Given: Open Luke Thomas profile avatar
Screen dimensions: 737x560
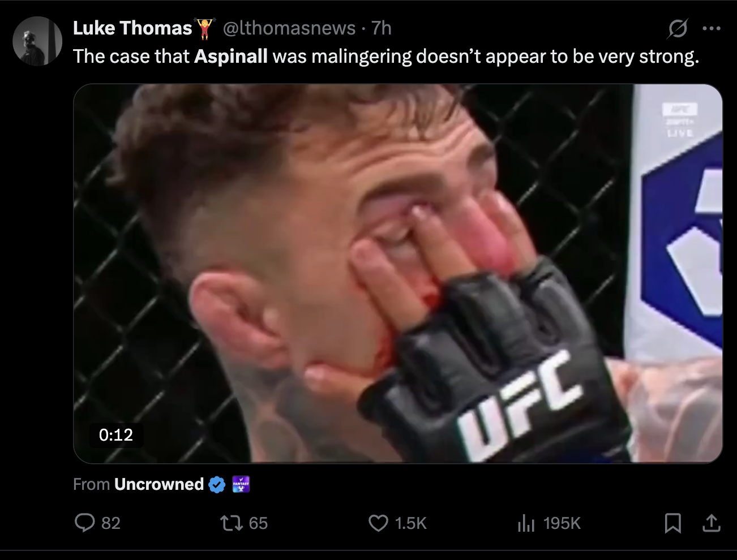Looking at the screenshot, I should 37,41.
